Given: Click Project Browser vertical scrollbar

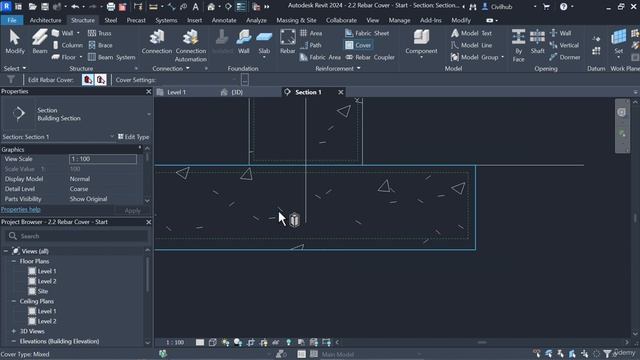Looking at the screenshot, I should point(147,276).
